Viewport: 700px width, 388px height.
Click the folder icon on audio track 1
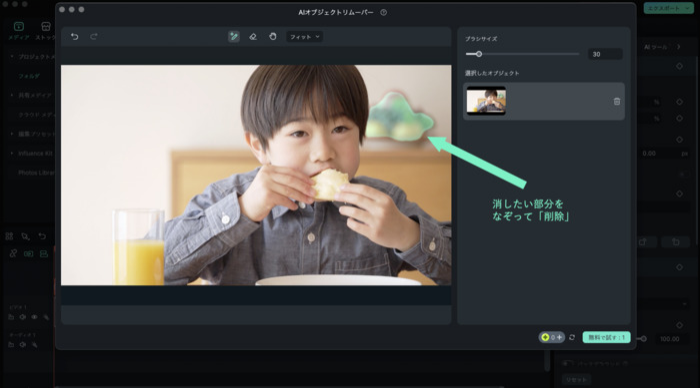click(x=11, y=344)
